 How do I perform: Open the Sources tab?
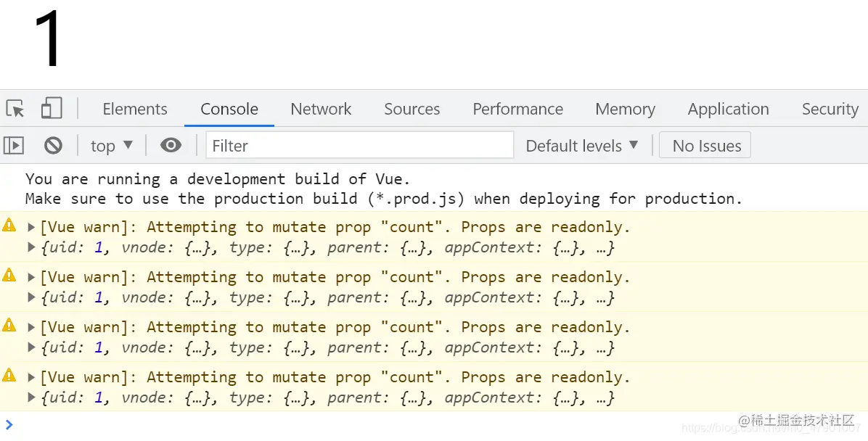[412, 109]
